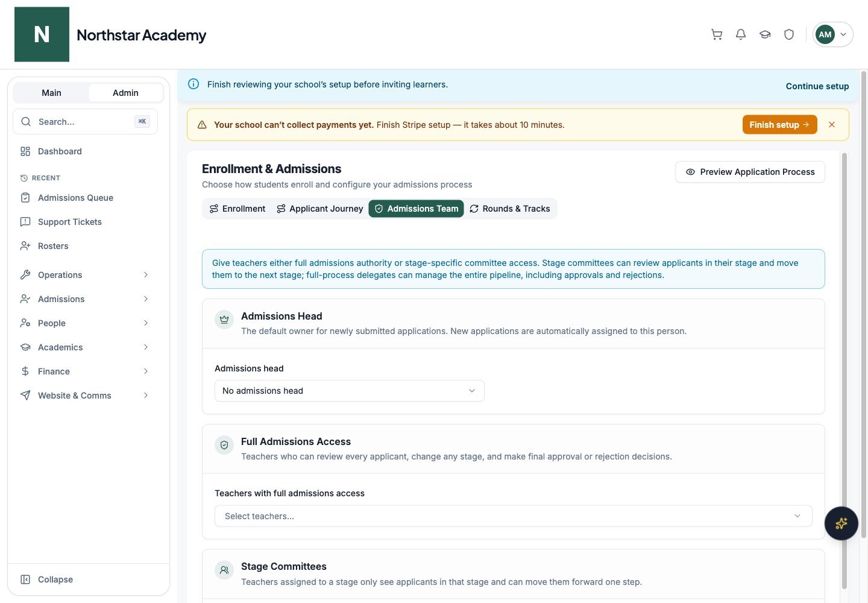Viewport: 868px width, 603px height.
Task: Expand the Admissions sidebar section
Action: (85, 299)
